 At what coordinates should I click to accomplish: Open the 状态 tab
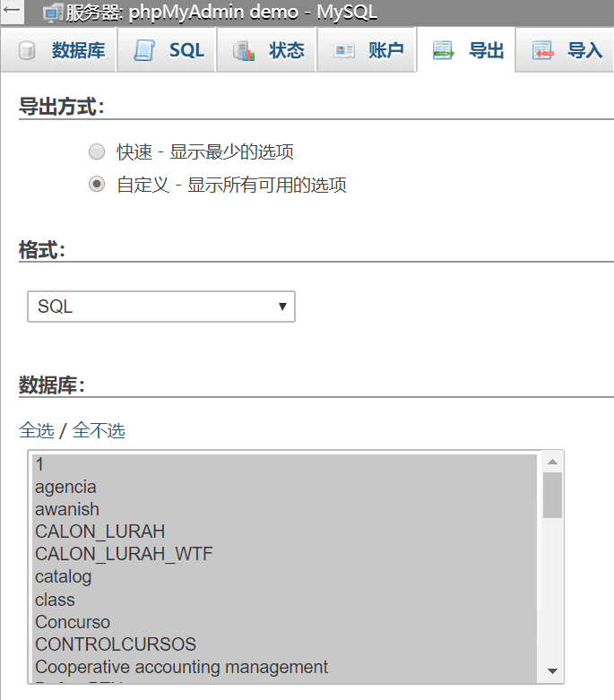(266, 49)
